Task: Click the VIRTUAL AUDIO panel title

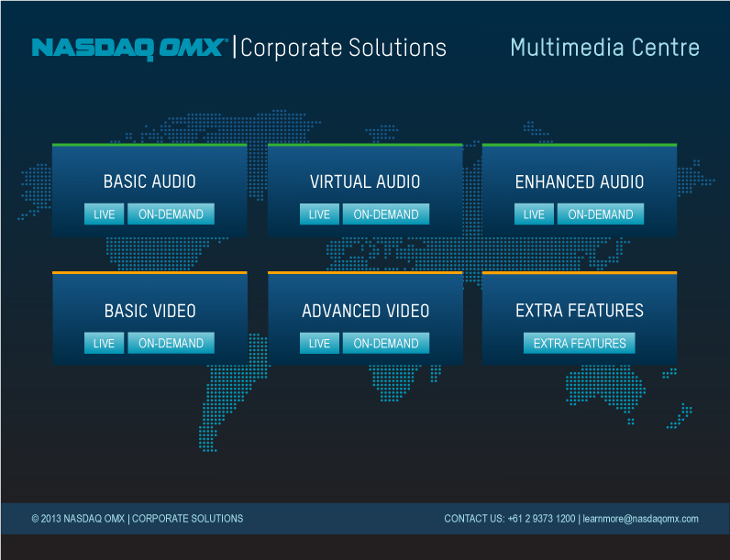Action: (x=365, y=181)
